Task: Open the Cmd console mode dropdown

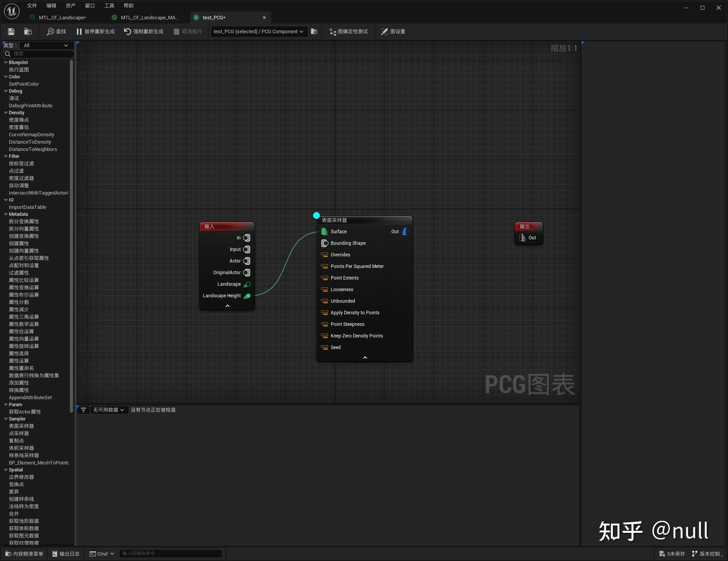Action: [x=101, y=553]
